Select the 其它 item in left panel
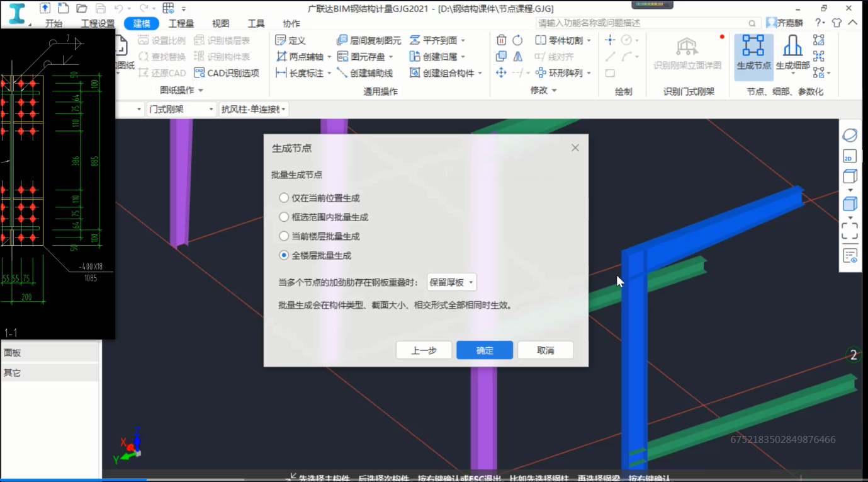Image resolution: width=868 pixels, height=482 pixels. (x=50, y=372)
